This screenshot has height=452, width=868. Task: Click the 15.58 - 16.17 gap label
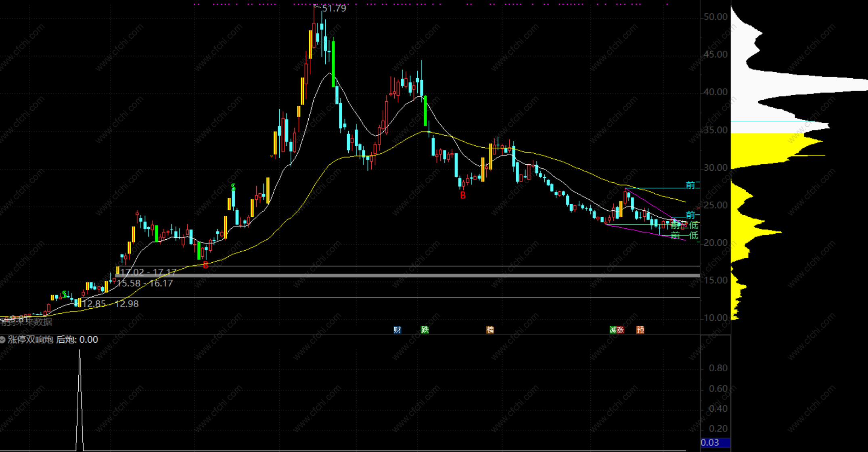point(145,283)
